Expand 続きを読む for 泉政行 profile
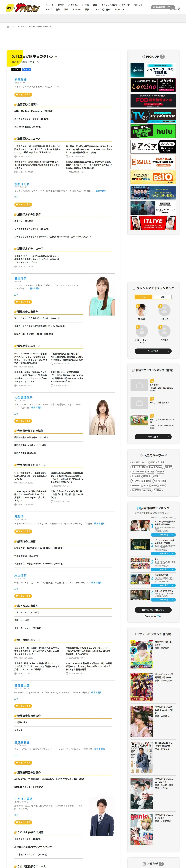Image resolution: width=186 pixels, height=868 pixels. coord(99,524)
